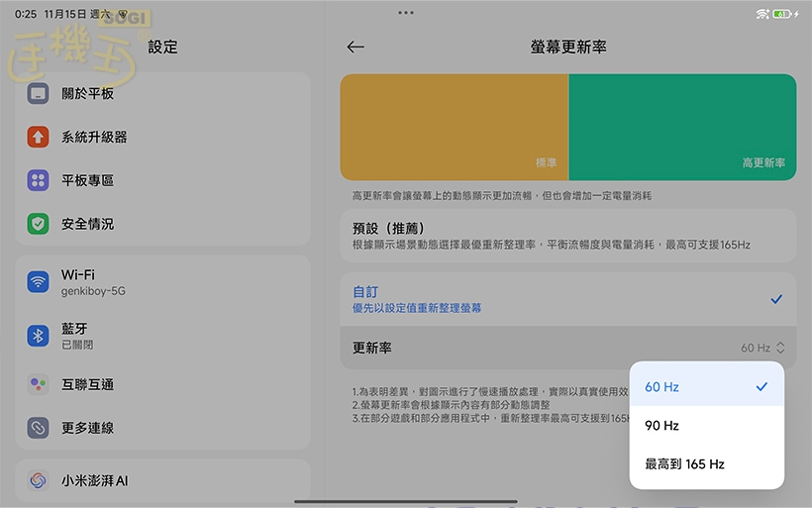Image resolution: width=812 pixels, height=508 pixels.
Task: Tap the 標準 yellow preview panel
Action: tap(455, 128)
